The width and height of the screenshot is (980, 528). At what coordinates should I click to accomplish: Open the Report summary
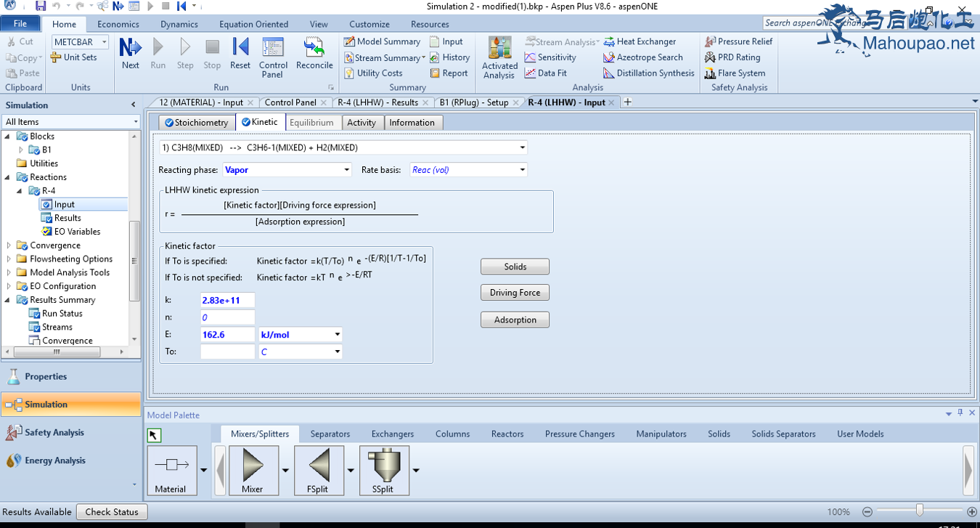[449, 73]
